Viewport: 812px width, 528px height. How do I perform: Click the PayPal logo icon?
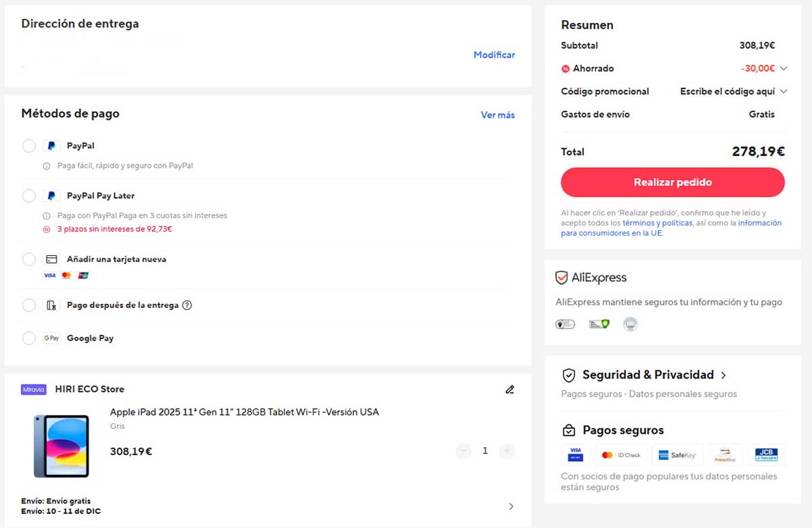click(x=52, y=146)
